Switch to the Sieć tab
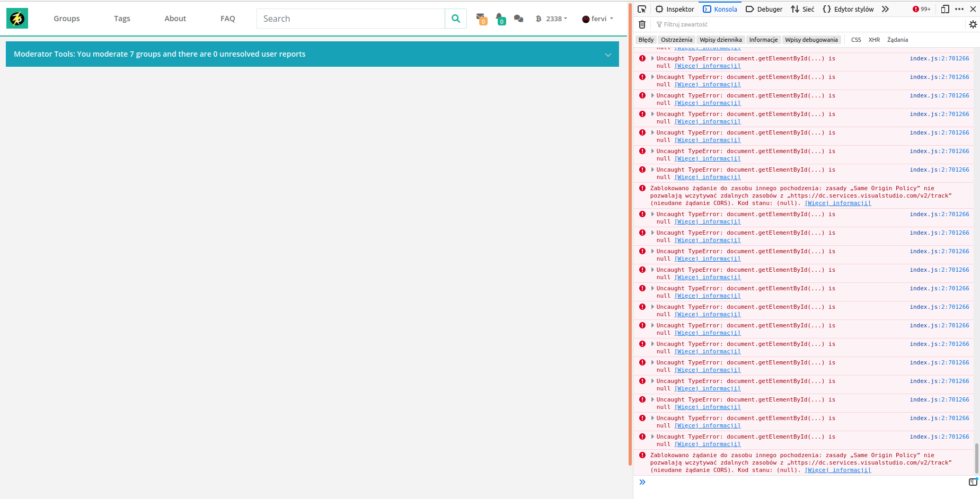This screenshot has width=980, height=499. pos(802,9)
